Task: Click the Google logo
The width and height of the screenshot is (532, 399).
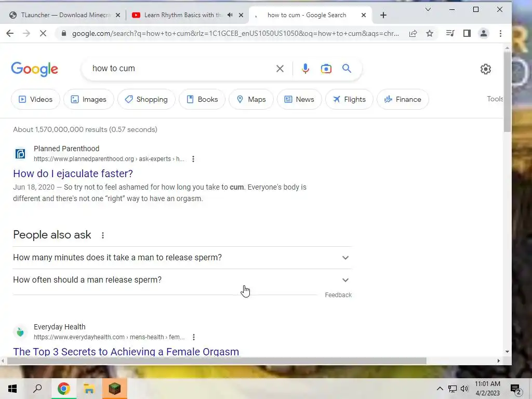Action: [35, 69]
